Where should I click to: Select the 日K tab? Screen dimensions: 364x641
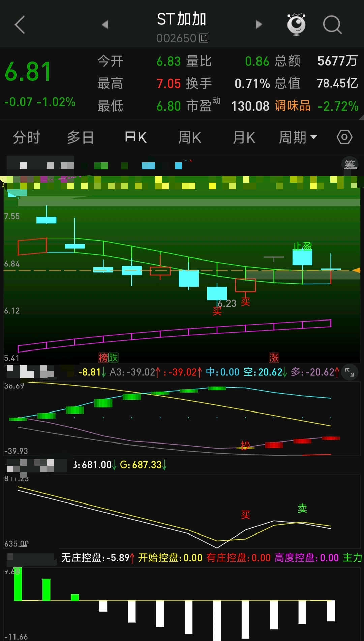point(135,138)
